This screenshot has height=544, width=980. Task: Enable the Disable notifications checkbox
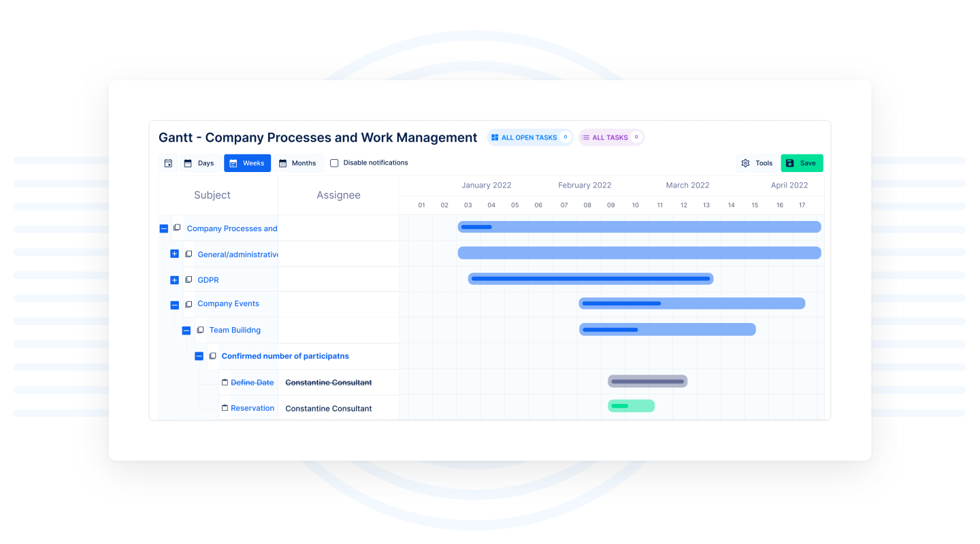[x=334, y=163]
